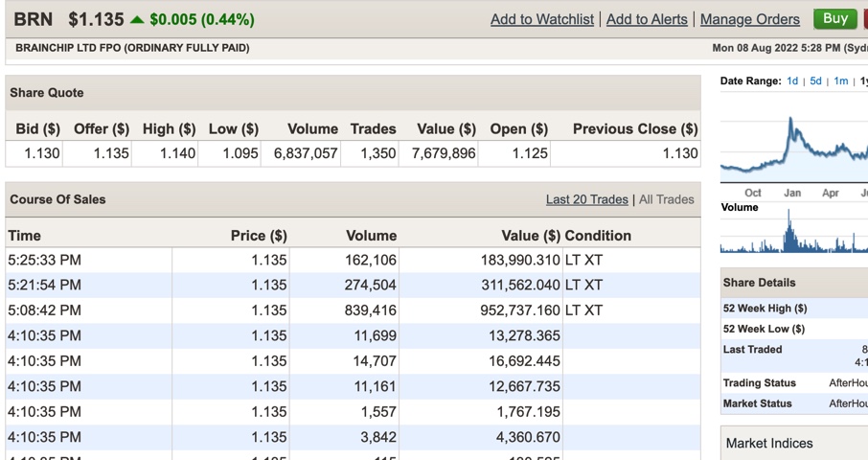This screenshot has width=868, height=460.
Task: Click the BRN ticker symbol heading
Action: click(34, 19)
